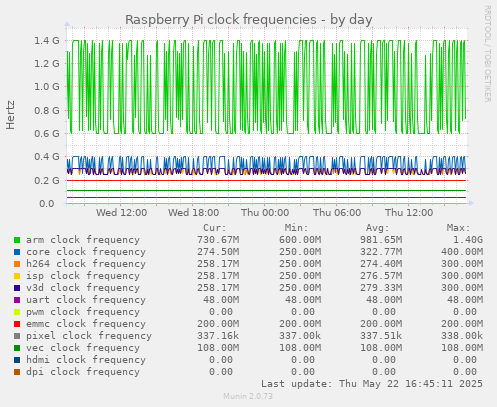Click the '0.2 G' y-axis label
This screenshot has width=497, height=407.
pos(47,181)
